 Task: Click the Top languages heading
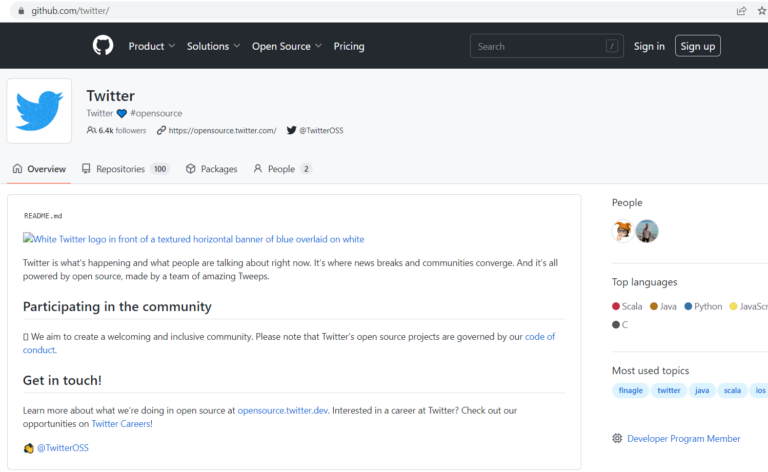click(x=645, y=282)
